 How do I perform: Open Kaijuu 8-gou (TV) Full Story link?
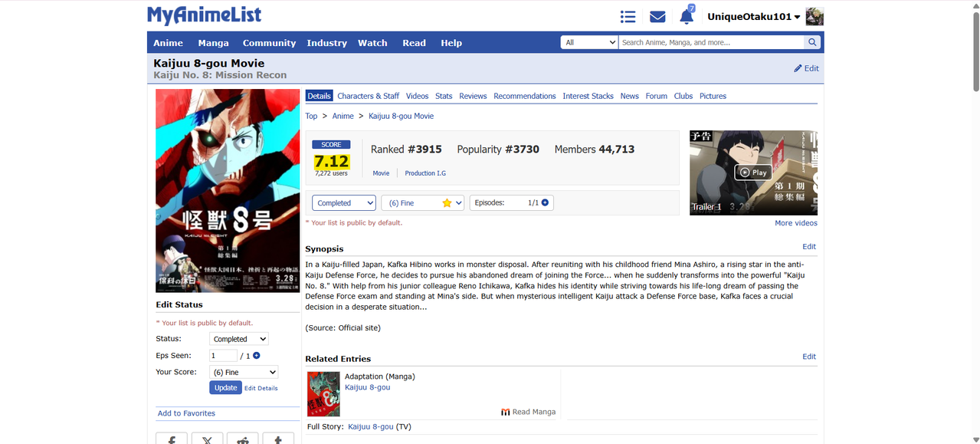371,426
